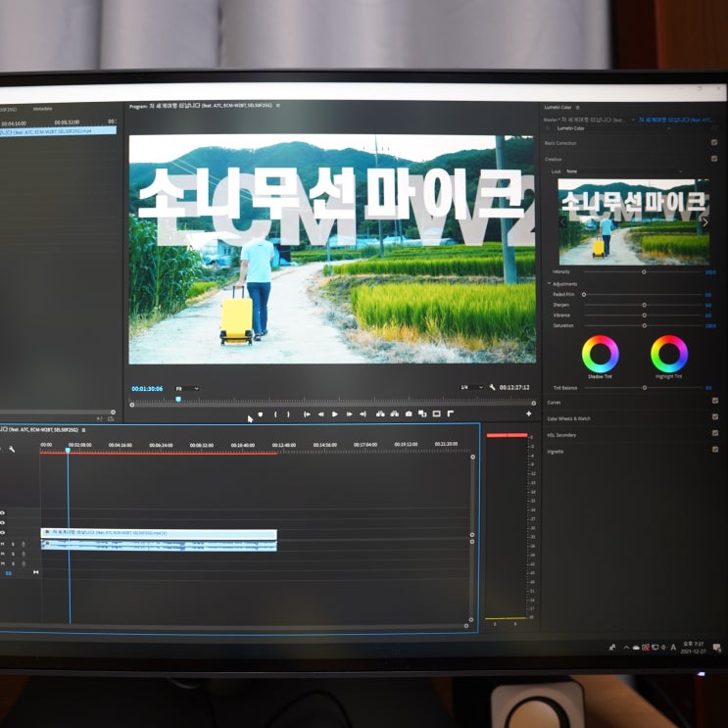Open Timeline display settings wrench
Image resolution: width=728 pixels, height=728 pixels.
pyautogui.click(x=12, y=449)
